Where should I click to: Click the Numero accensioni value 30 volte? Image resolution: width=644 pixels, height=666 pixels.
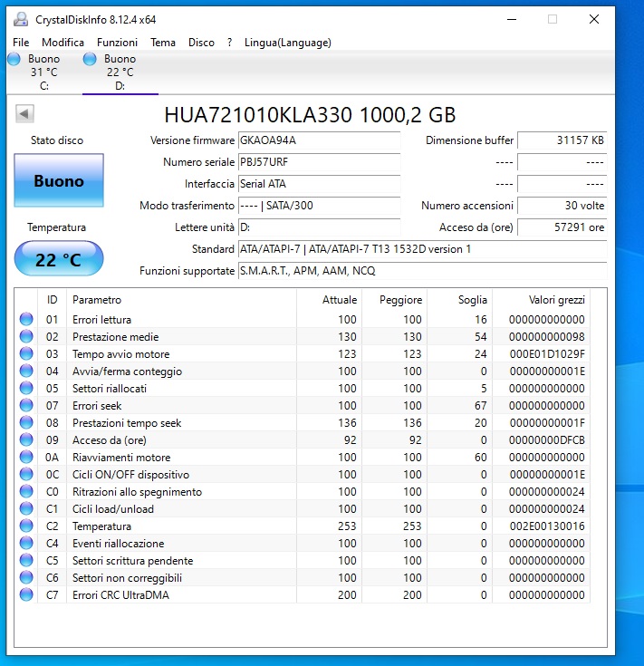pyautogui.click(x=562, y=206)
